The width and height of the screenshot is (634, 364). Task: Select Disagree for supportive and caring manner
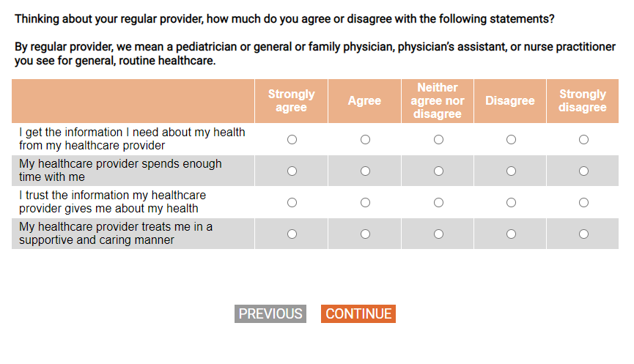511,234
